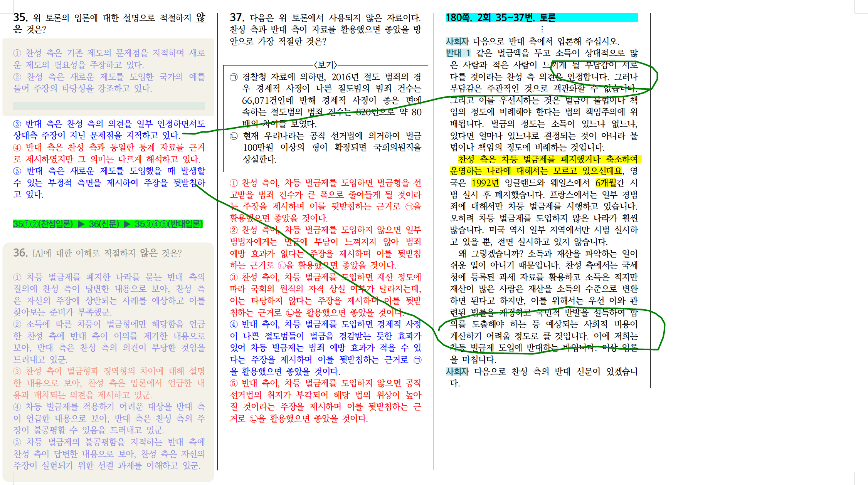Screen dimensions: 868x485
Task: Click the vertical ellipsis under cyan header
Action: (x=542, y=29)
